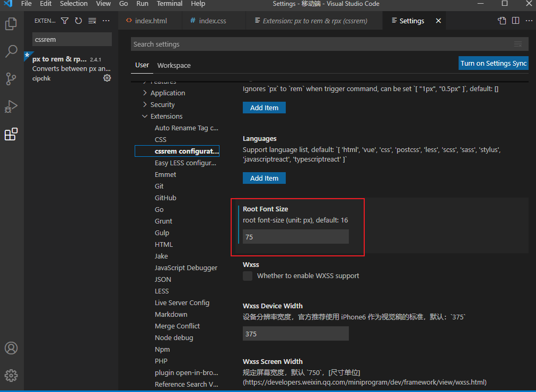Open the Go menu
This screenshot has width=536, height=392.
124,4
